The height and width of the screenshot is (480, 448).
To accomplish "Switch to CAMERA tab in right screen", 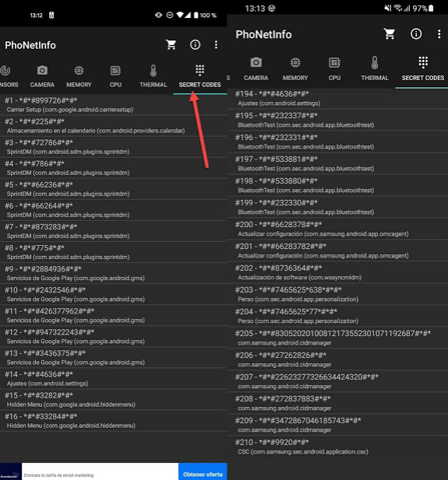I will tap(256, 69).
